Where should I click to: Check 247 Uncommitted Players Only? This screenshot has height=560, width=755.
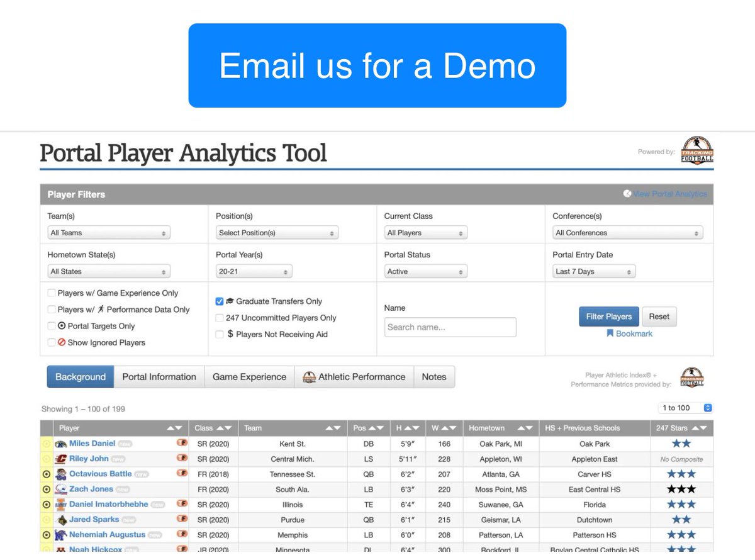pos(220,318)
